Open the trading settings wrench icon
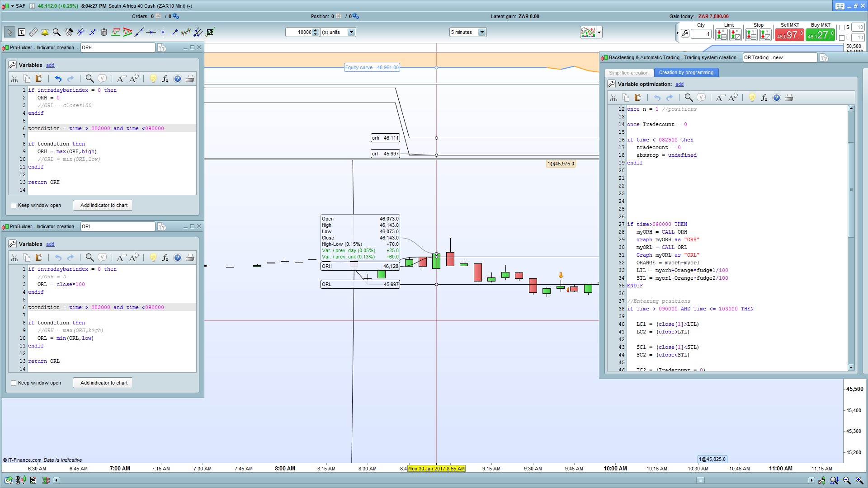This screenshot has height=488, width=868. 685,34
